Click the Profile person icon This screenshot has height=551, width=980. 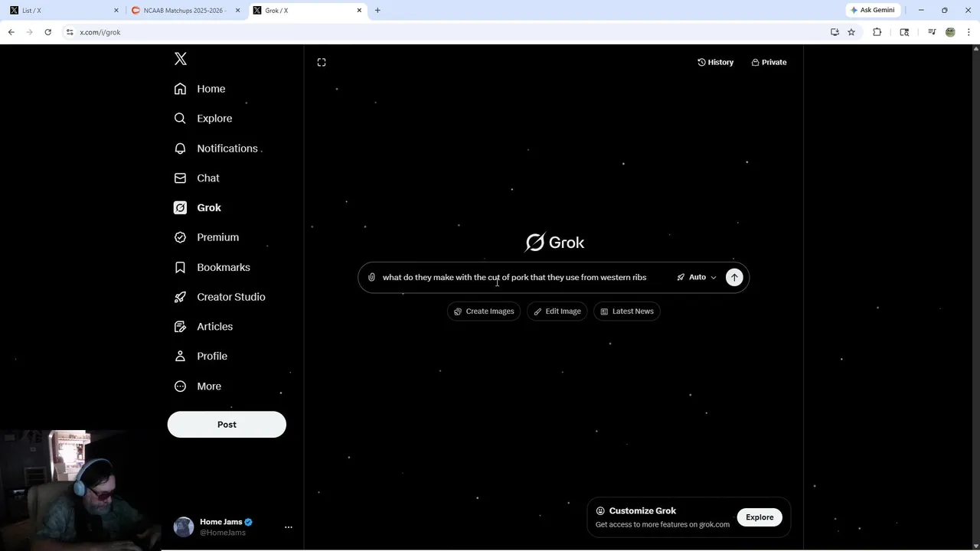180,356
